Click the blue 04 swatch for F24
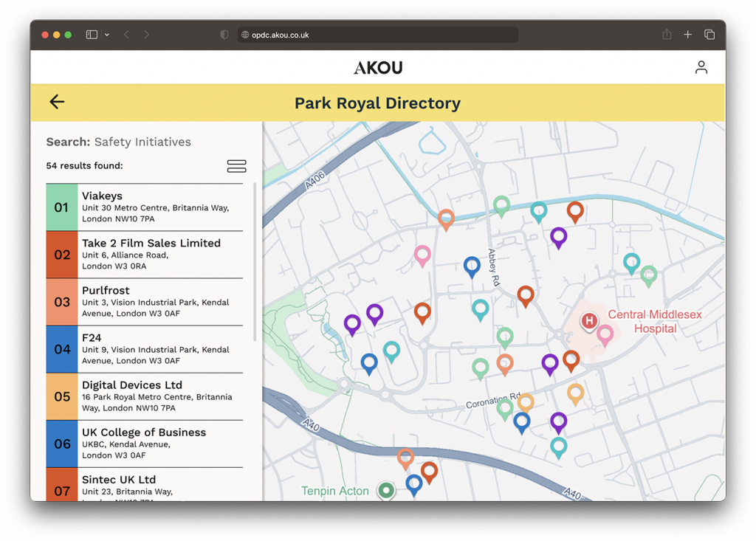This screenshot has height=541, width=756. coord(62,349)
